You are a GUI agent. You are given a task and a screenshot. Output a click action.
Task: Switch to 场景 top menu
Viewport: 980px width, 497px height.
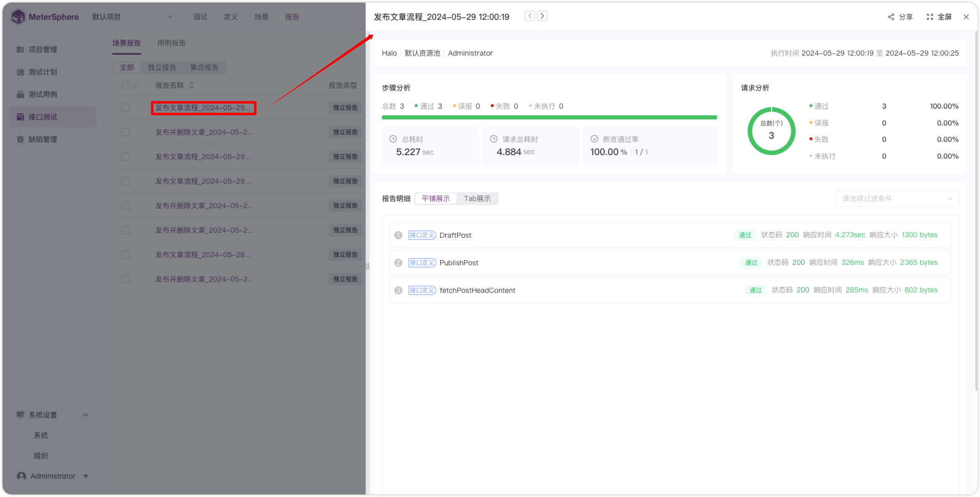(261, 17)
